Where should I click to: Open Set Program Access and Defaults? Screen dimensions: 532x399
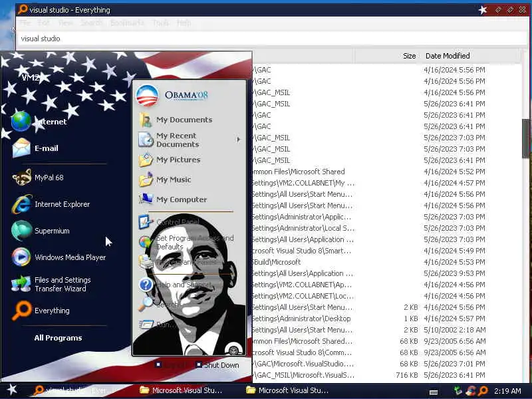(x=186, y=242)
